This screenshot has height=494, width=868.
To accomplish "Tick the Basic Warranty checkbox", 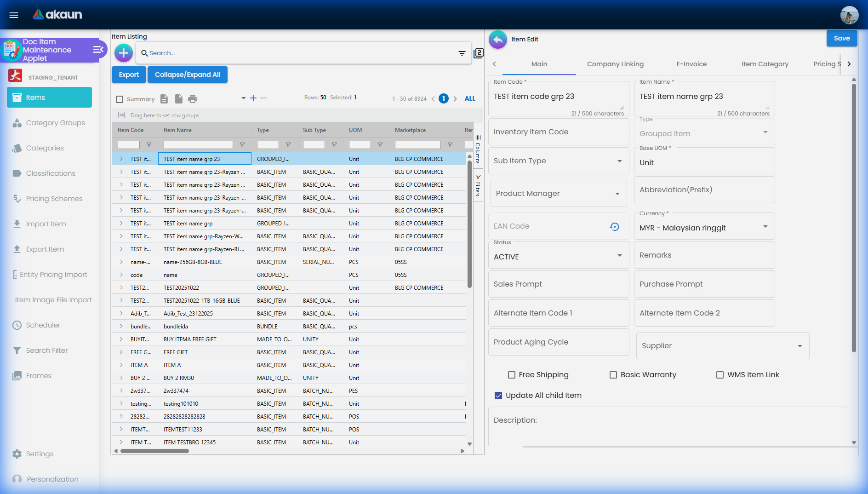I will coord(613,375).
